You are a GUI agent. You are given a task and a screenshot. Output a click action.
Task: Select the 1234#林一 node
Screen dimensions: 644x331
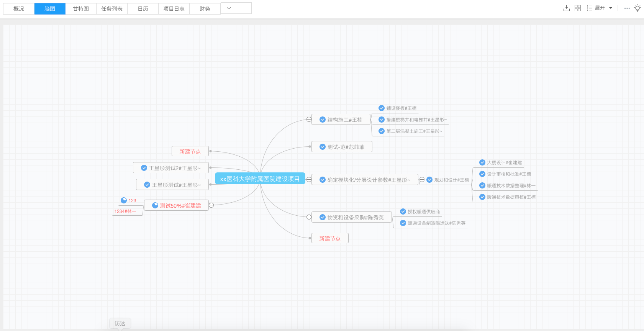[125, 211]
